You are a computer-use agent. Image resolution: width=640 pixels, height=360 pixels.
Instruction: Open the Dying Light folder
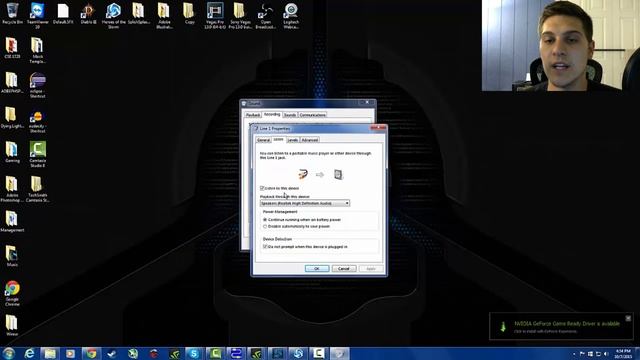coord(12,117)
